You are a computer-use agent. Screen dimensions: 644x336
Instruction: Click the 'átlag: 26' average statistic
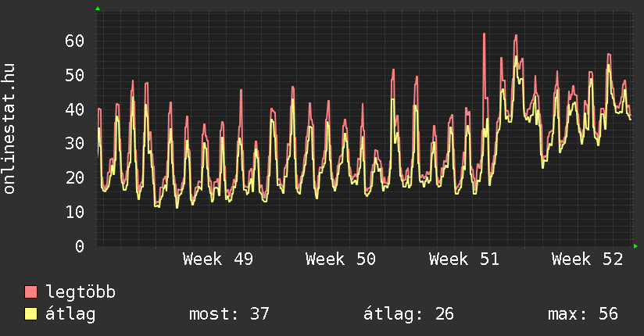409,314
